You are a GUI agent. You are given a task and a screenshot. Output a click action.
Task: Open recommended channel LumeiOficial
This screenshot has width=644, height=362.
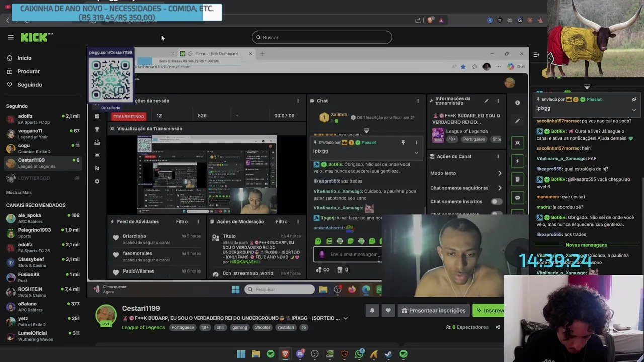pos(43,336)
